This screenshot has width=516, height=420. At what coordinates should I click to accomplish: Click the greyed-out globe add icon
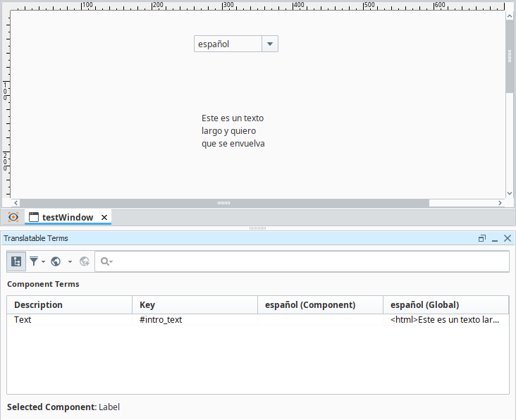tap(85, 261)
